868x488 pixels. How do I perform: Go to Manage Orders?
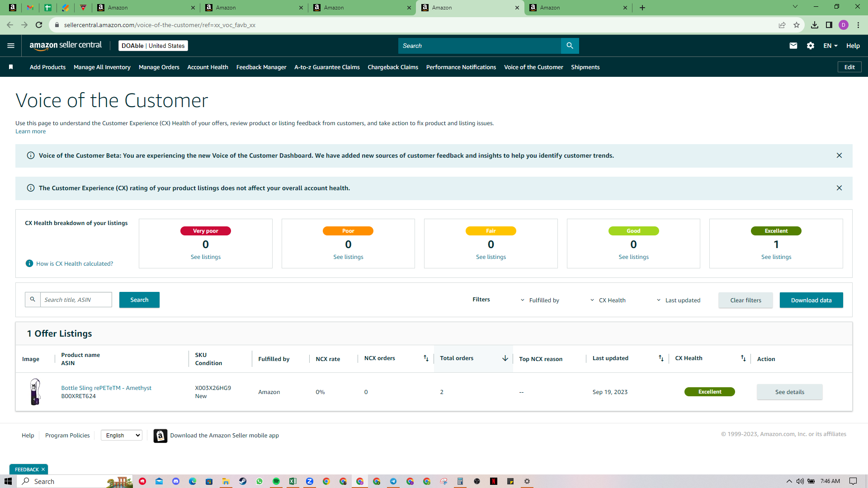[159, 67]
